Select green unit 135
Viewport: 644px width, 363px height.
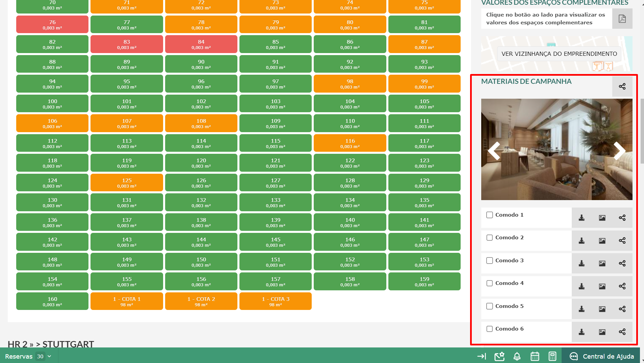(x=424, y=202)
